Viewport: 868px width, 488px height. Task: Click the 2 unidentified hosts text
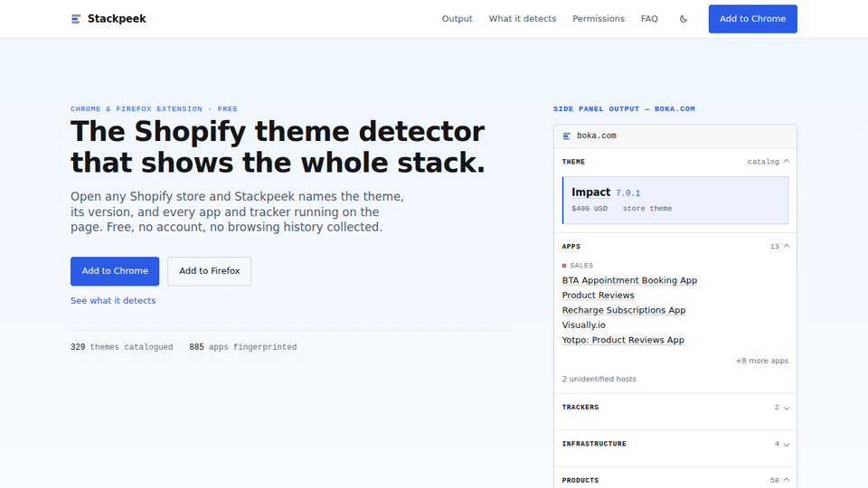coord(599,379)
